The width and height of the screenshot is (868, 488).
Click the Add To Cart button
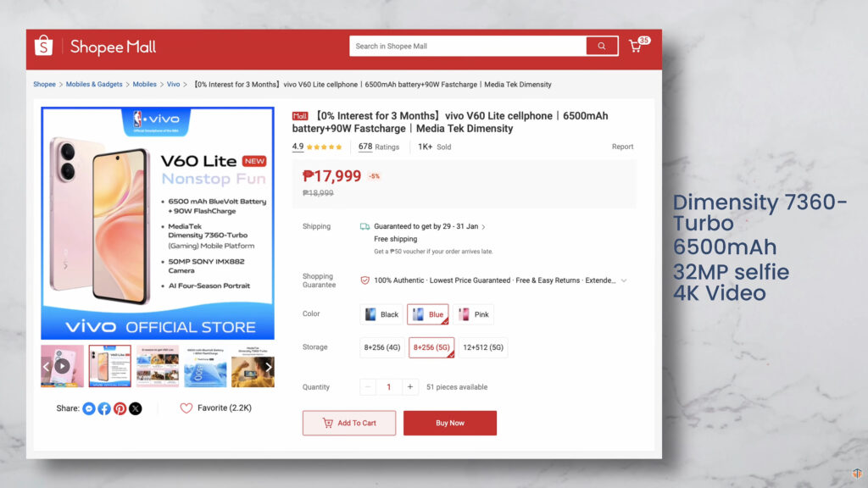click(x=349, y=423)
